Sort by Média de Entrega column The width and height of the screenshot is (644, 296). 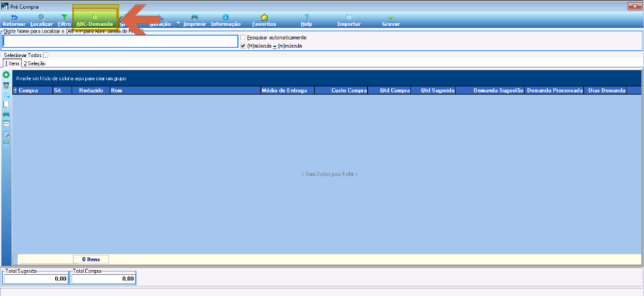pos(288,91)
